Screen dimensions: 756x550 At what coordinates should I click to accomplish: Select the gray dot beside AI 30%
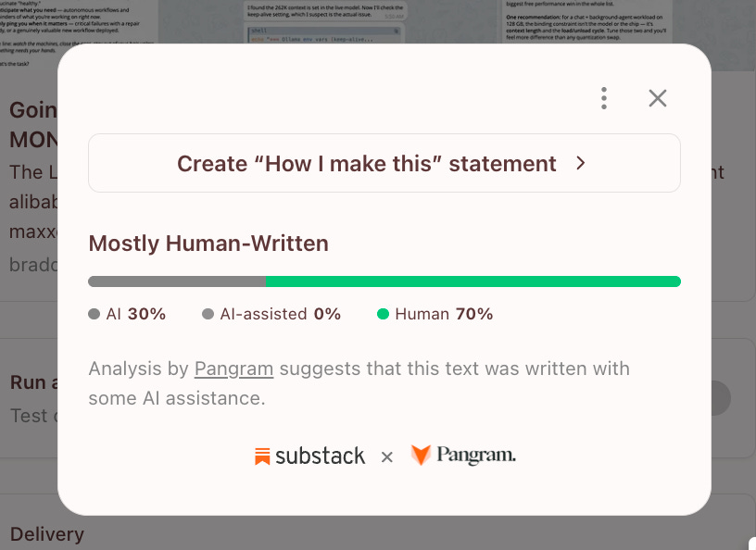(x=94, y=314)
